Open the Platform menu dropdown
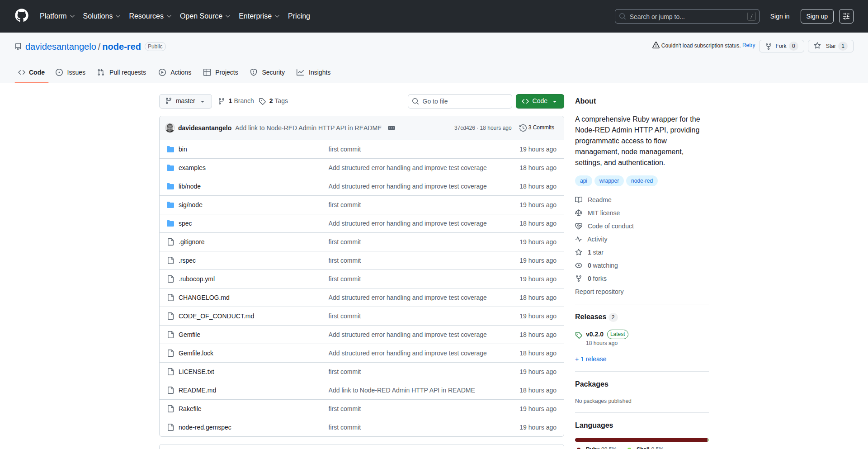Image resolution: width=868 pixels, height=449 pixels. tap(57, 16)
